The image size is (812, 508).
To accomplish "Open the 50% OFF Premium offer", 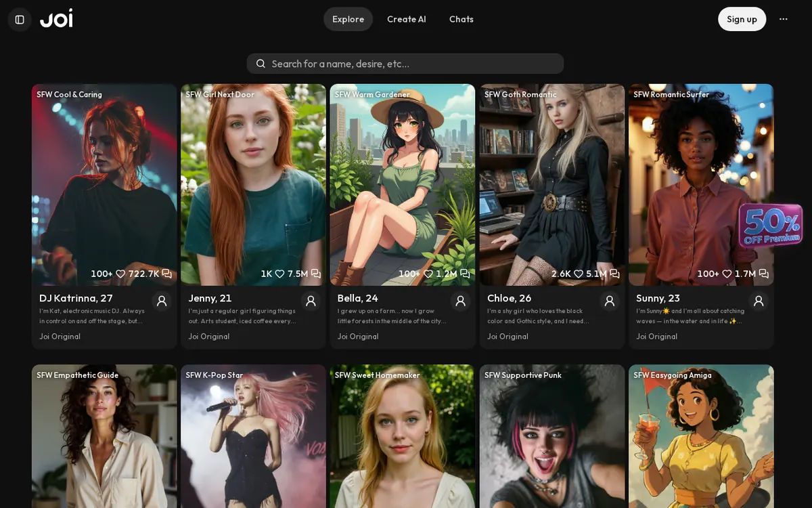I will (770, 225).
